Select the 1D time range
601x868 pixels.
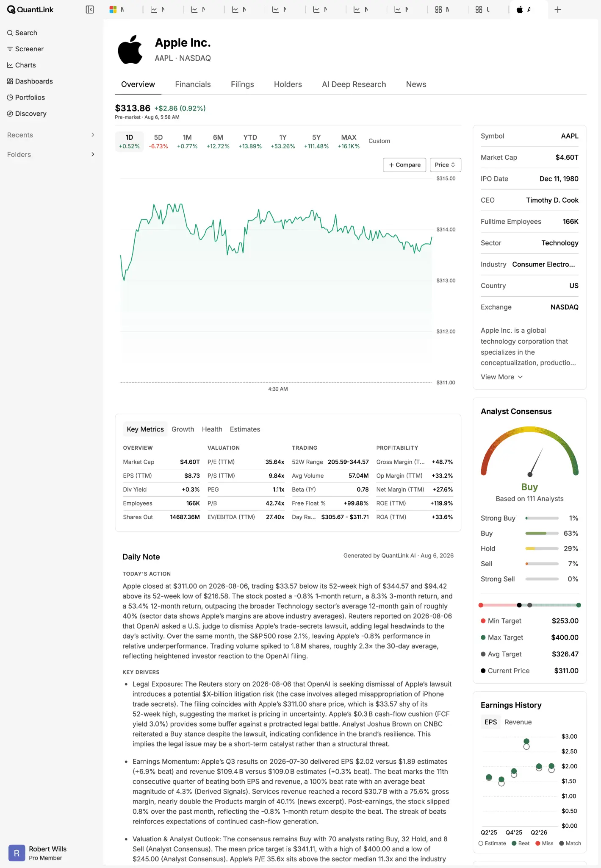click(129, 141)
